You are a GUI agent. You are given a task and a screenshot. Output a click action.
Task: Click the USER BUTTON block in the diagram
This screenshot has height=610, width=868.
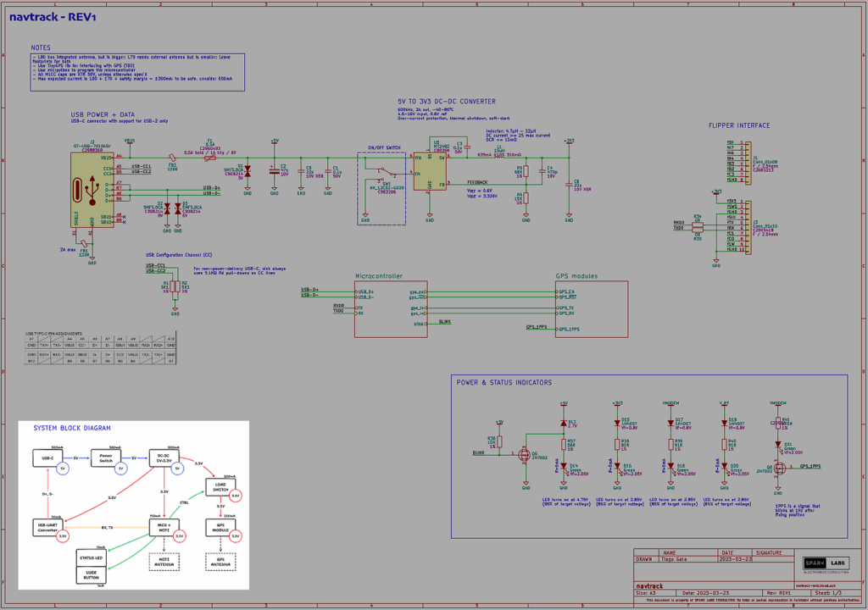(91, 574)
